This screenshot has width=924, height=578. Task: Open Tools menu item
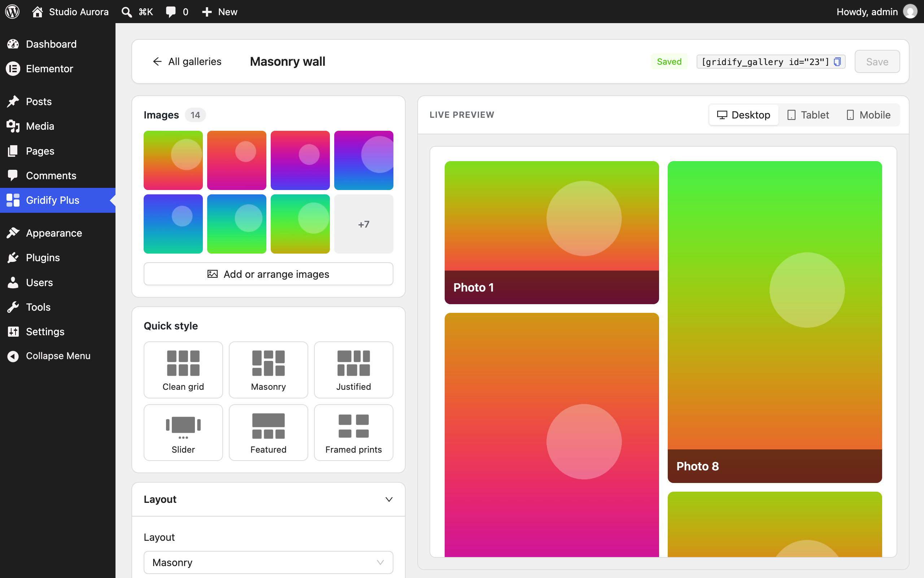point(58,307)
